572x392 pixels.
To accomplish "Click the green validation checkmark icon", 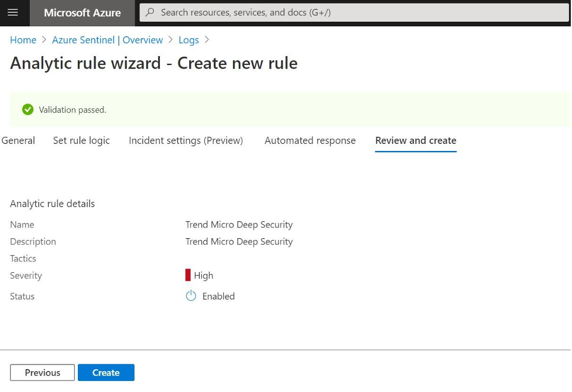I will click(x=28, y=109).
